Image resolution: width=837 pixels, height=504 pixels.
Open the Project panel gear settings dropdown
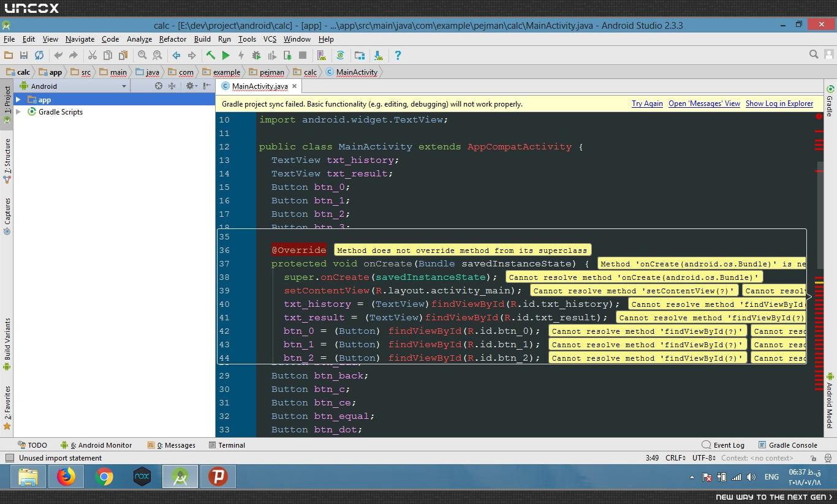coord(192,86)
